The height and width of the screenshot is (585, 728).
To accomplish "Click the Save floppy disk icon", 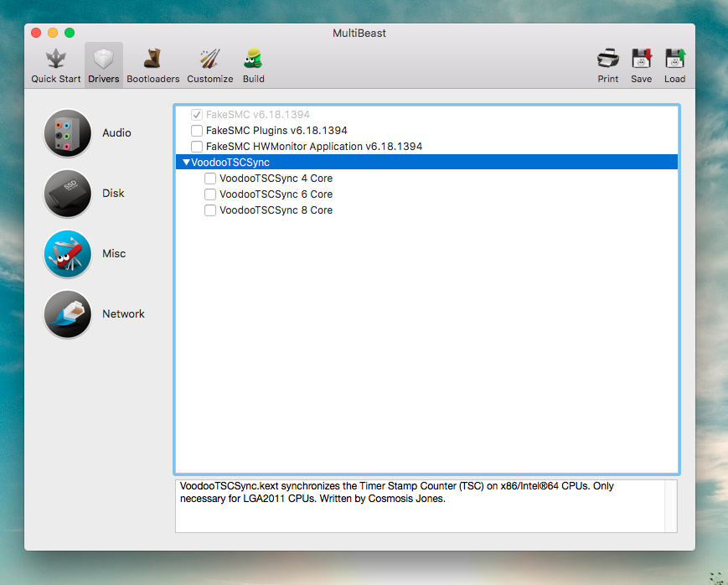I will coord(641,59).
